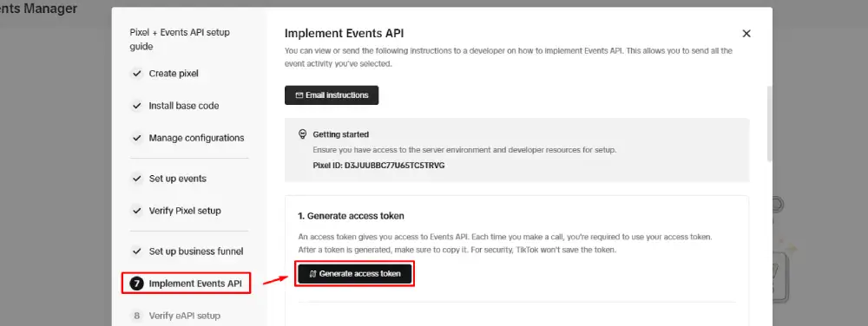Select the Set up business funnel step

click(x=196, y=251)
